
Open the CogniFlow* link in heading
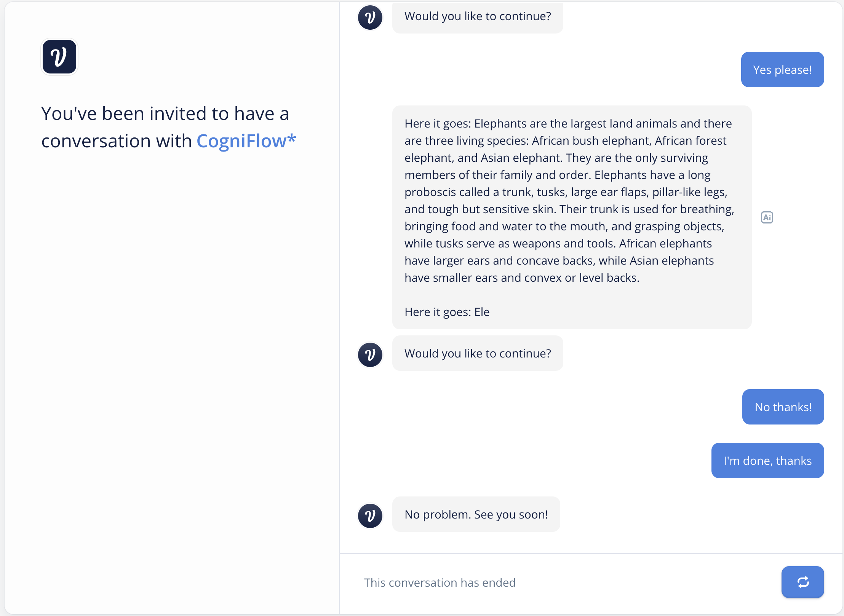coord(246,141)
